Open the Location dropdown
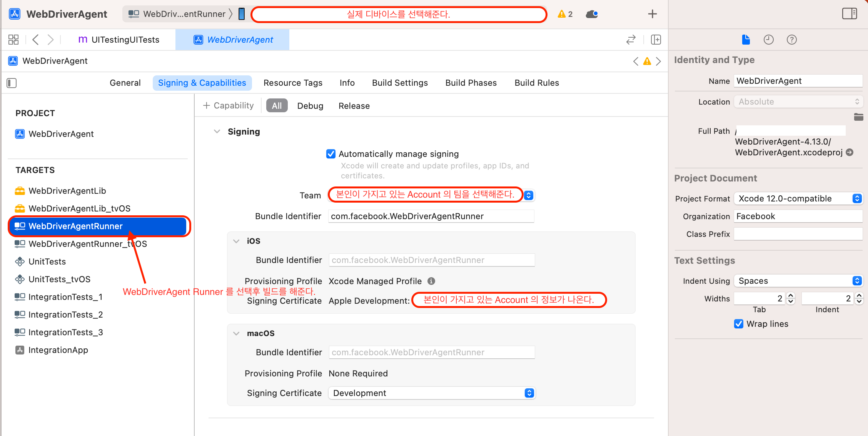Screen dimensions: 868x436 (x=798, y=102)
